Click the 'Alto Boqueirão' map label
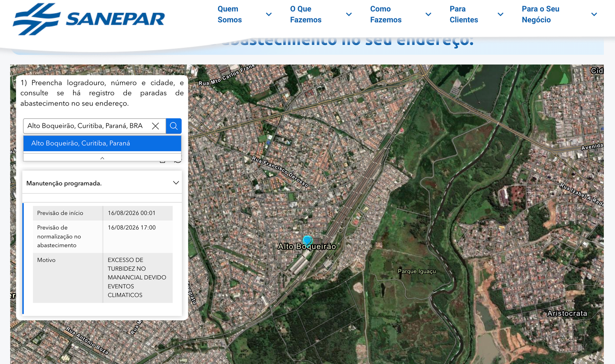The height and width of the screenshot is (364, 615). click(x=307, y=247)
